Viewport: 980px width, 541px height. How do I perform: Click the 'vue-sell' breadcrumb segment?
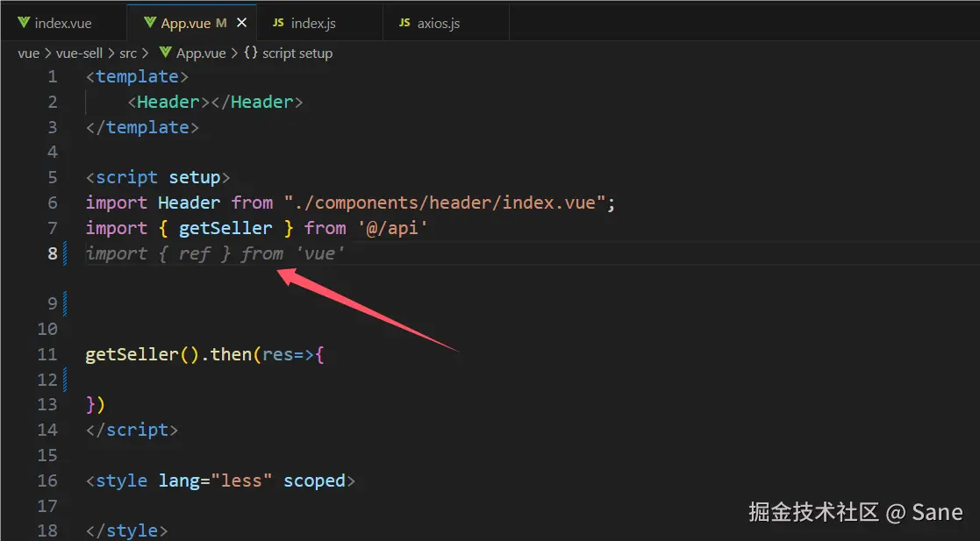pyautogui.click(x=79, y=53)
